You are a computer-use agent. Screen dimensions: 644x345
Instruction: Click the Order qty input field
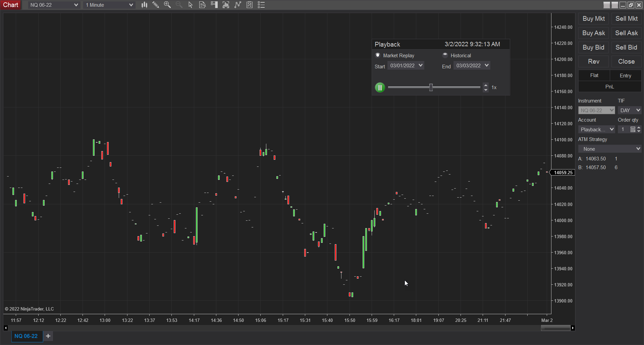pyautogui.click(x=624, y=129)
